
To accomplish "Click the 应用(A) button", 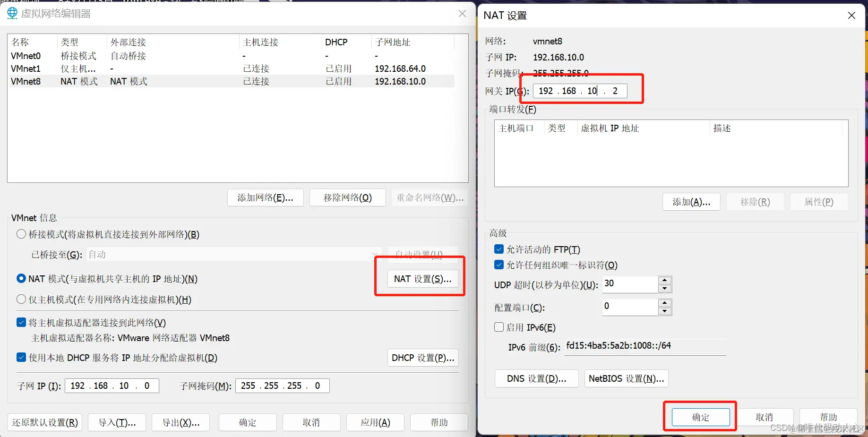I will coord(375,422).
